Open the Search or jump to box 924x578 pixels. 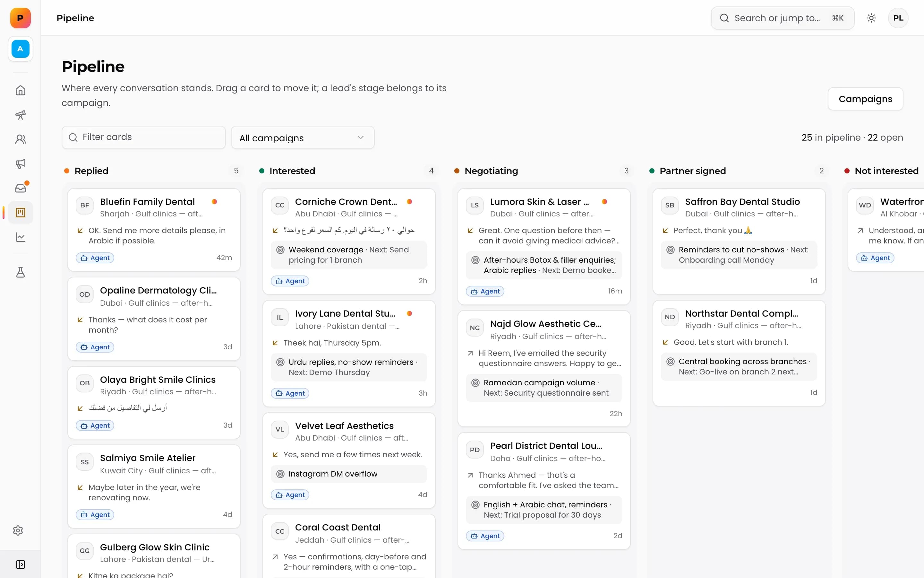coord(782,18)
